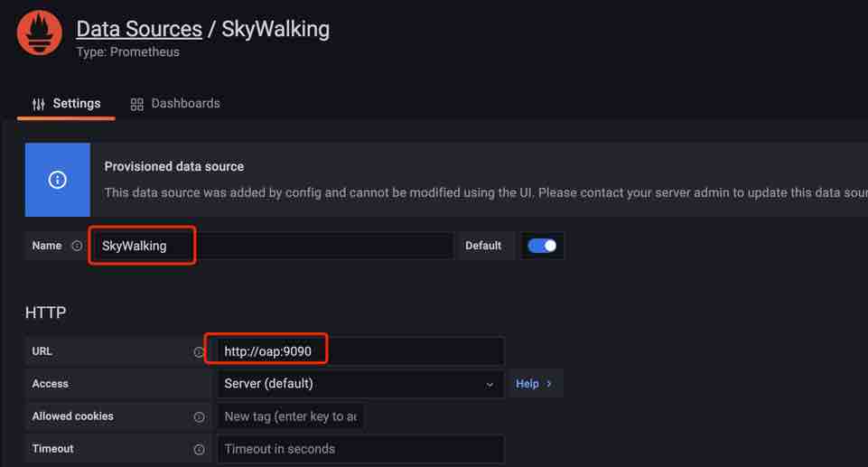Image resolution: width=868 pixels, height=467 pixels.
Task: Click the Timeout in seconds field
Action: pyautogui.click(x=359, y=449)
